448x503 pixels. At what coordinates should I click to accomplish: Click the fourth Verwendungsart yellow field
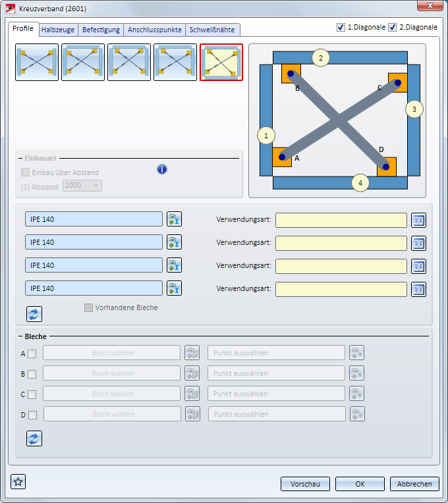[x=341, y=289]
